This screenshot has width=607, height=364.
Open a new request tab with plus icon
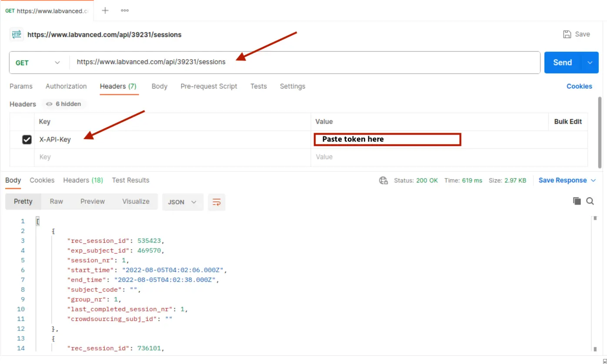(x=105, y=10)
